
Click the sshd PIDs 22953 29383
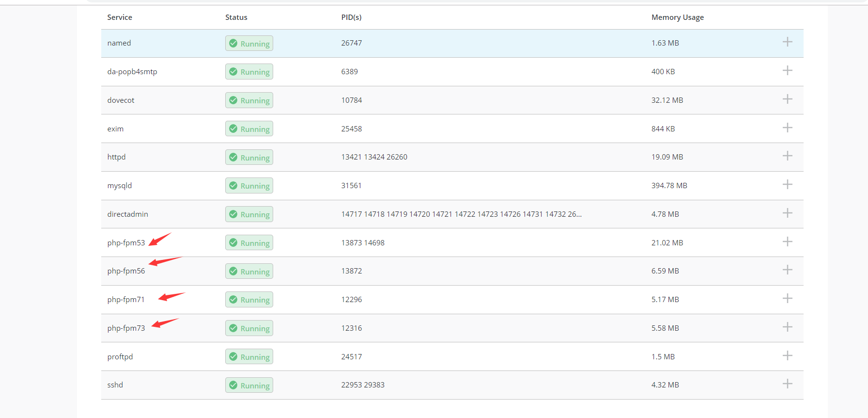[x=363, y=385]
